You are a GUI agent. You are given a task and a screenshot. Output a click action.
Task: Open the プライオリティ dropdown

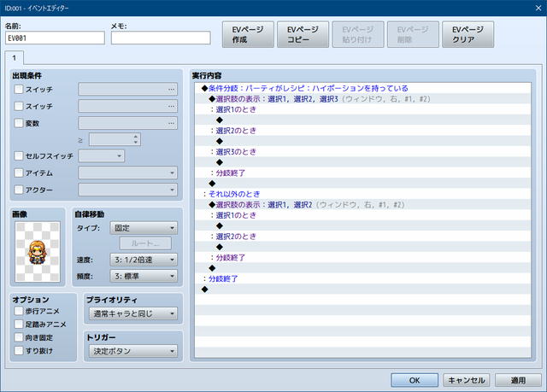133,313
